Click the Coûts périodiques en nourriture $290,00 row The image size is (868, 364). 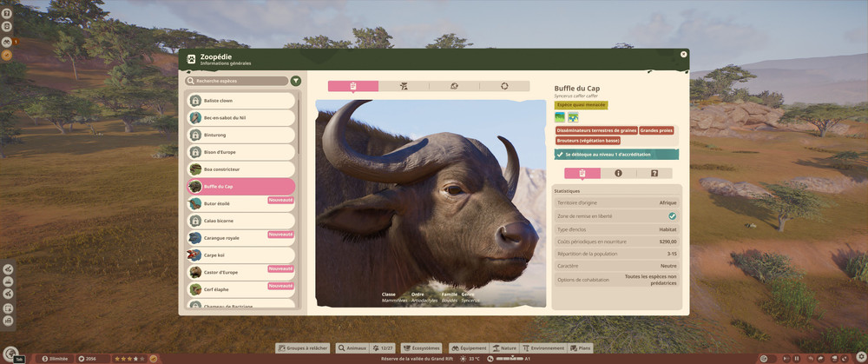point(616,242)
